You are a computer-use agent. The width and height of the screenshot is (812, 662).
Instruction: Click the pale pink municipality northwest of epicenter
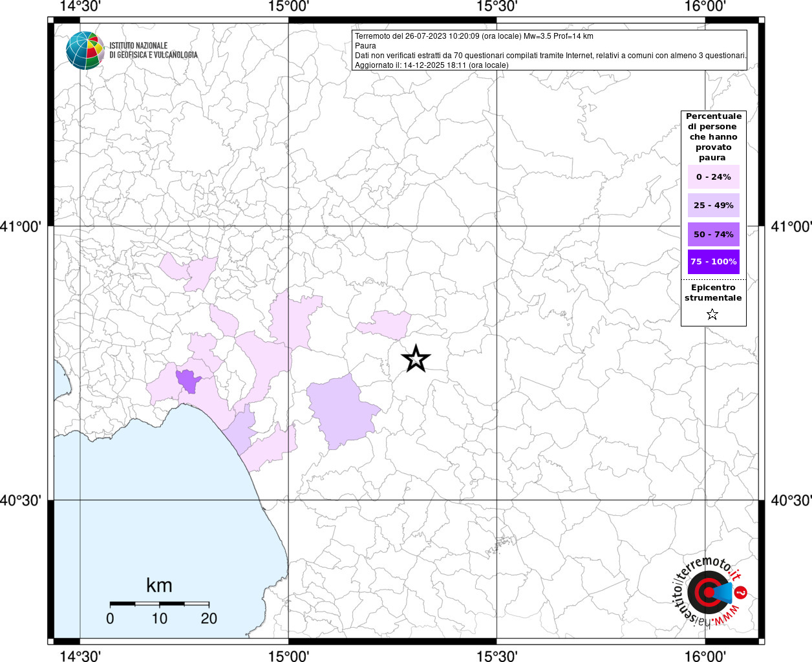pyautogui.click(x=387, y=325)
